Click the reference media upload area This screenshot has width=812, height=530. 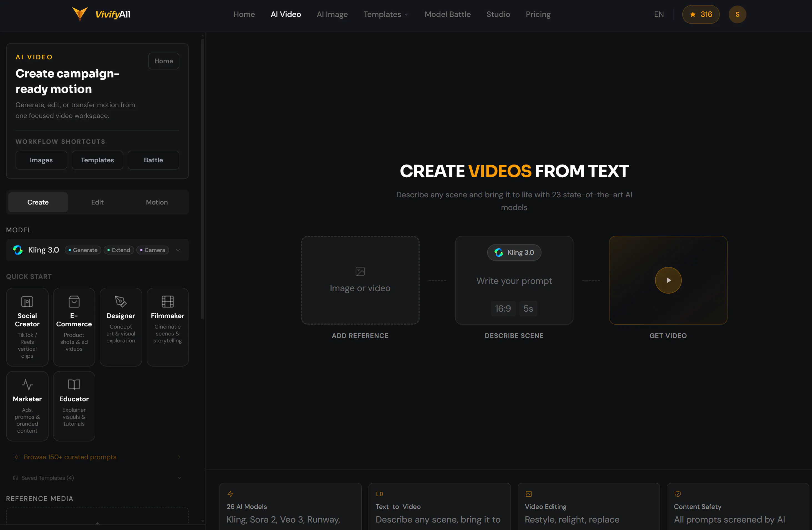[x=97, y=516]
